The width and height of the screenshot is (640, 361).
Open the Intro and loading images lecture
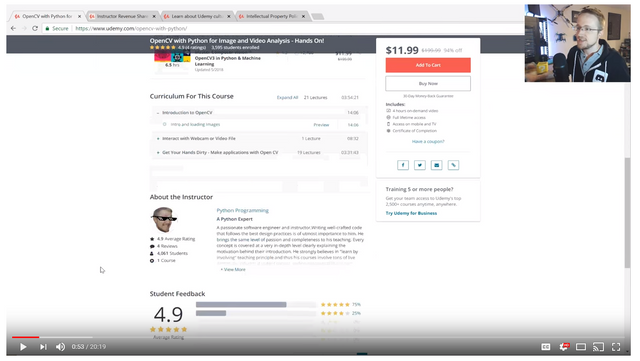pyautogui.click(x=195, y=125)
